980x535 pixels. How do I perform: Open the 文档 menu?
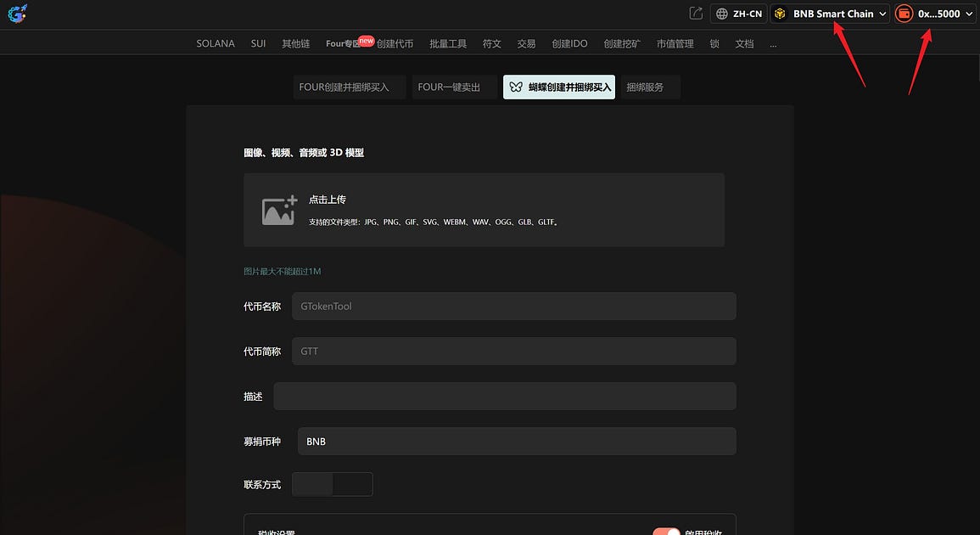pyautogui.click(x=744, y=44)
